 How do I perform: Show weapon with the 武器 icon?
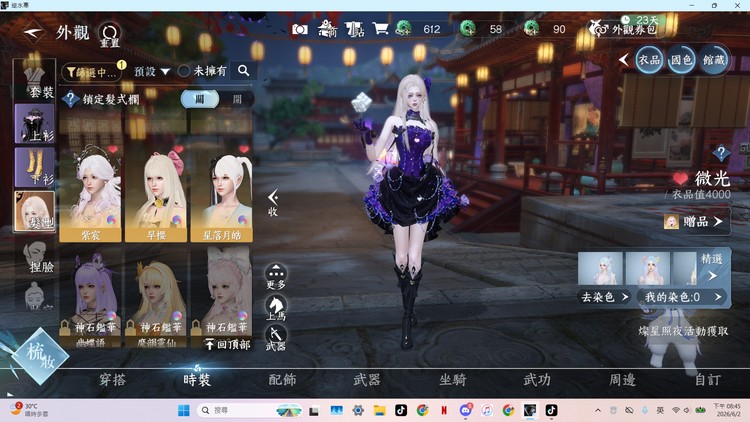tap(276, 337)
